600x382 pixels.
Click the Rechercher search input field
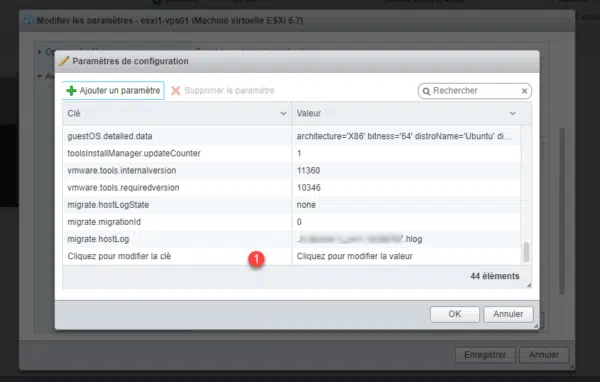click(x=475, y=91)
